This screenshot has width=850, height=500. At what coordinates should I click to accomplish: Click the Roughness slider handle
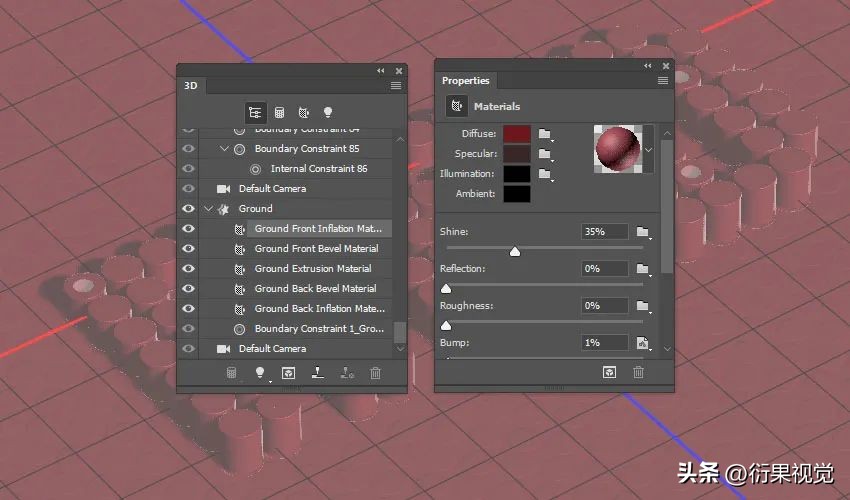click(446, 325)
